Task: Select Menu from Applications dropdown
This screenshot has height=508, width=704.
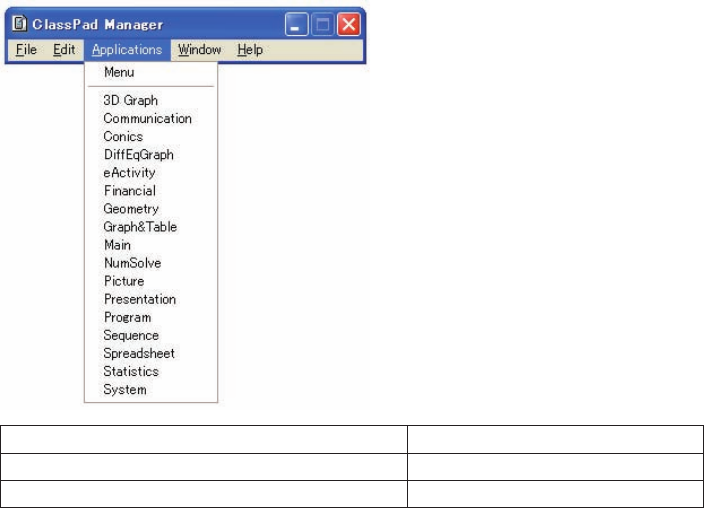Action: pos(151,72)
